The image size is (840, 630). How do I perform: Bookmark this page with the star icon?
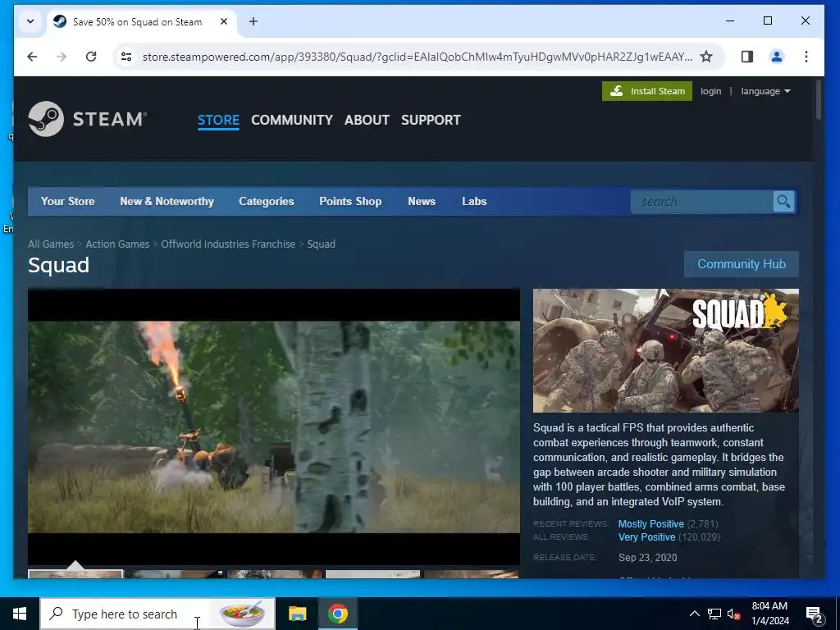click(x=706, y=57)
